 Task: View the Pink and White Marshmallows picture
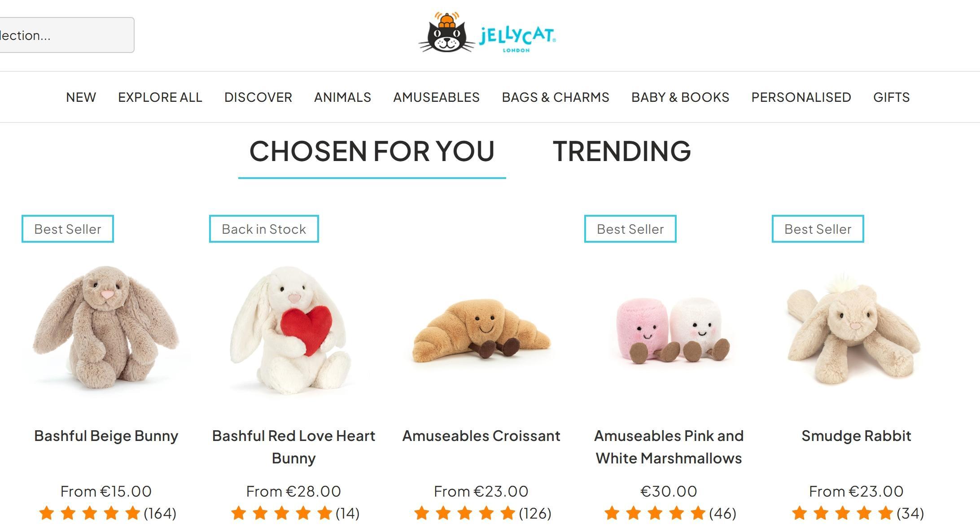click(669, 330)
